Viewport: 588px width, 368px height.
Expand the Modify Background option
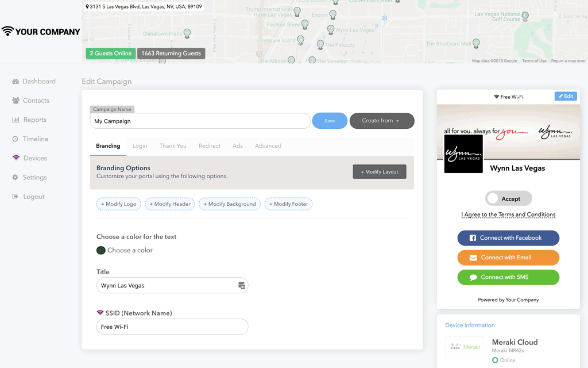[x=229, y=204]
